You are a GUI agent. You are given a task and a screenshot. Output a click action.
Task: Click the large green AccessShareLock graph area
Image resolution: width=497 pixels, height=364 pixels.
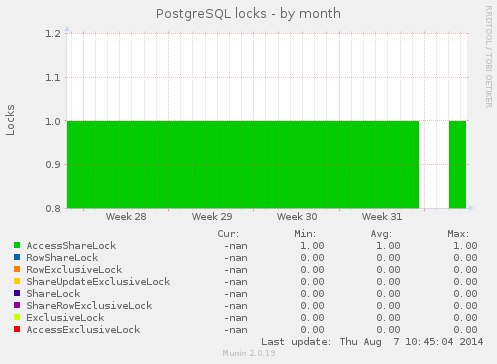(243, 165)
